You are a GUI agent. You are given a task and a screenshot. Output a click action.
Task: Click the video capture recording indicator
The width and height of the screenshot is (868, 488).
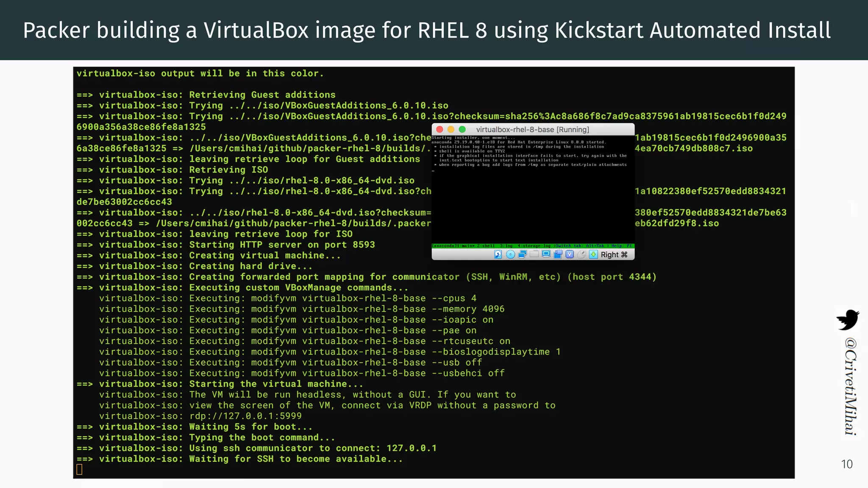558,254
